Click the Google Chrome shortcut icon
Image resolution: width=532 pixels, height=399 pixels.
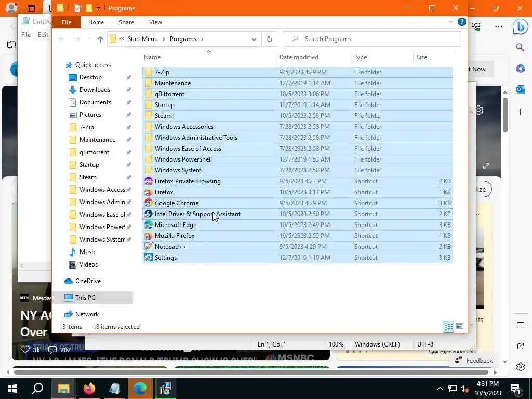coord(148,203)
